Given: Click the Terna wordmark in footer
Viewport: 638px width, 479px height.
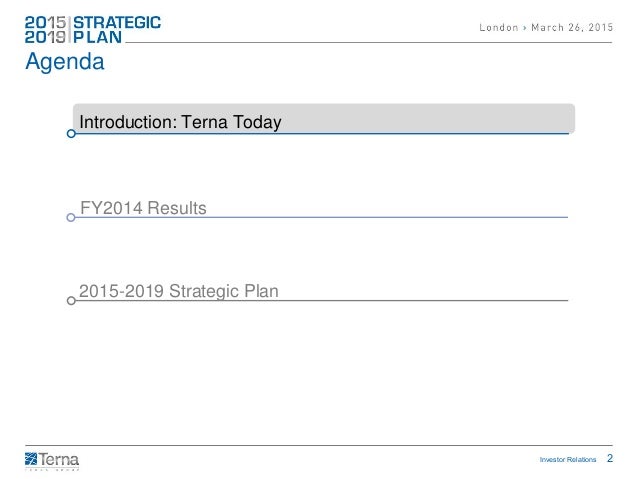Looking at the screenshot, I should 62,457.
